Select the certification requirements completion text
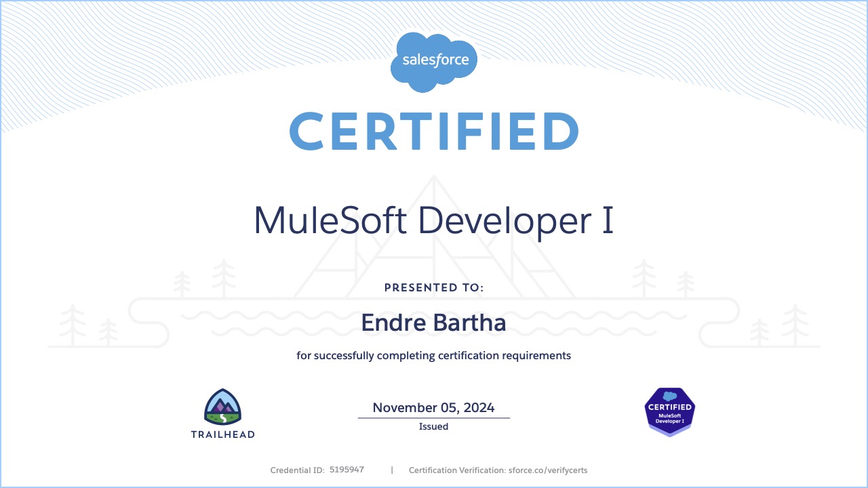This screenshot has width=868, height=488. [434, 355]
